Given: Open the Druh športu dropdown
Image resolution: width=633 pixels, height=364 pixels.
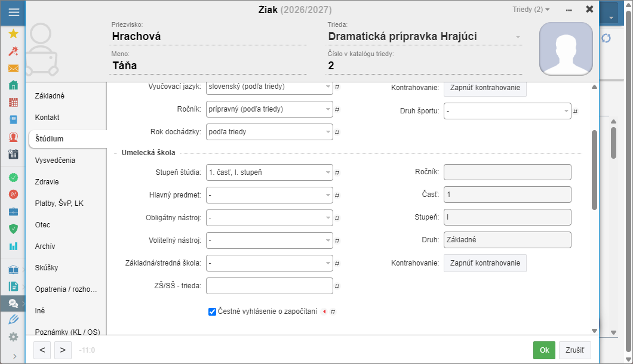Looking at the screenshot, I should pos(508,111).
